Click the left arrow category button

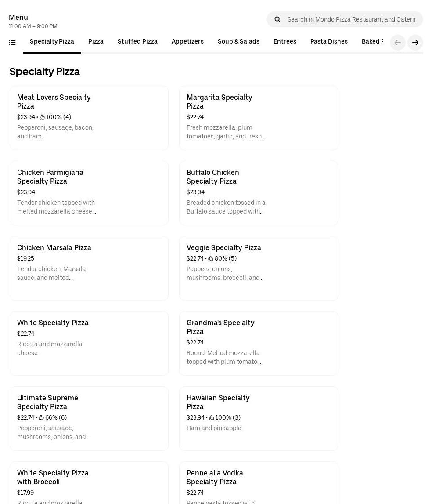pos(397,43)
